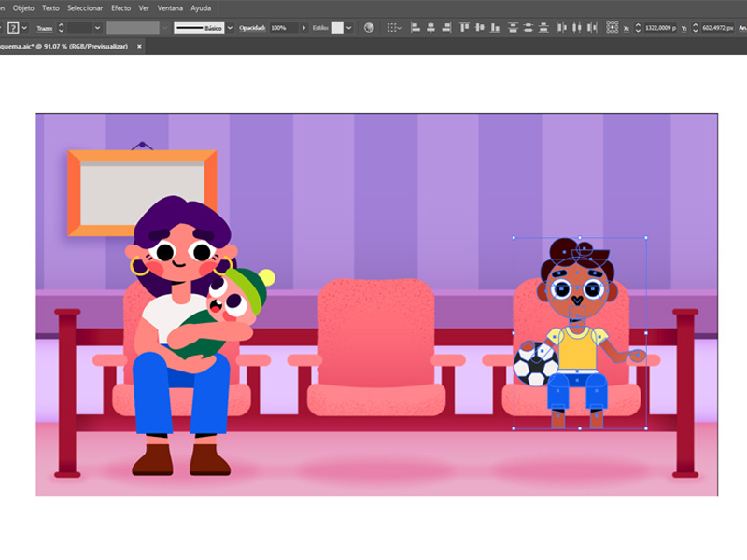Close the document tab with X

[x=138, y=47]
